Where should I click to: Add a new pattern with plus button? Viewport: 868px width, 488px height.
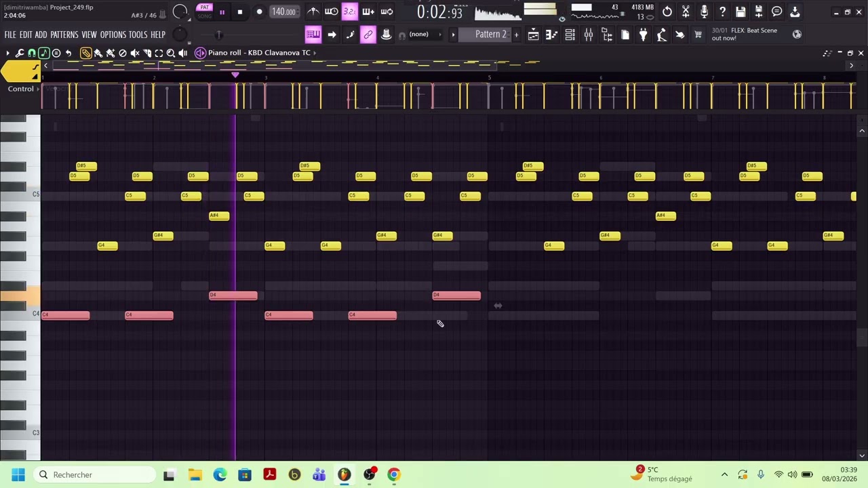pyautogui.click(x=516, y=35)
